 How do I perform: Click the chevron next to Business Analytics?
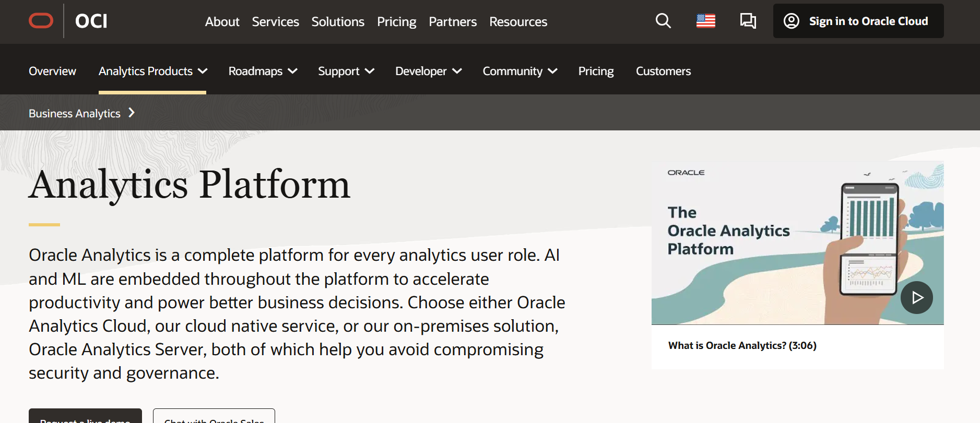pyautogui.click(x=132, y=113)
